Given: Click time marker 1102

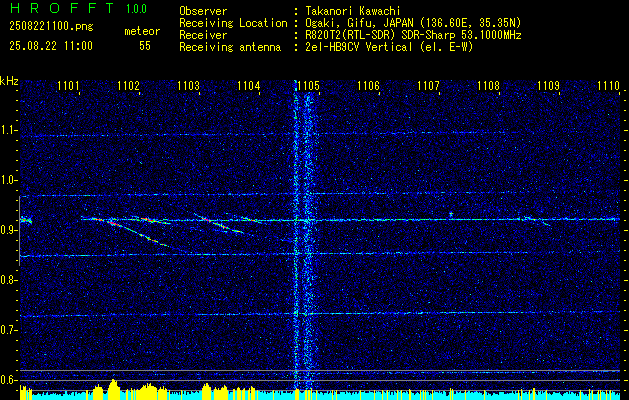Looking at the screenshot, I should tap(128, 85).
